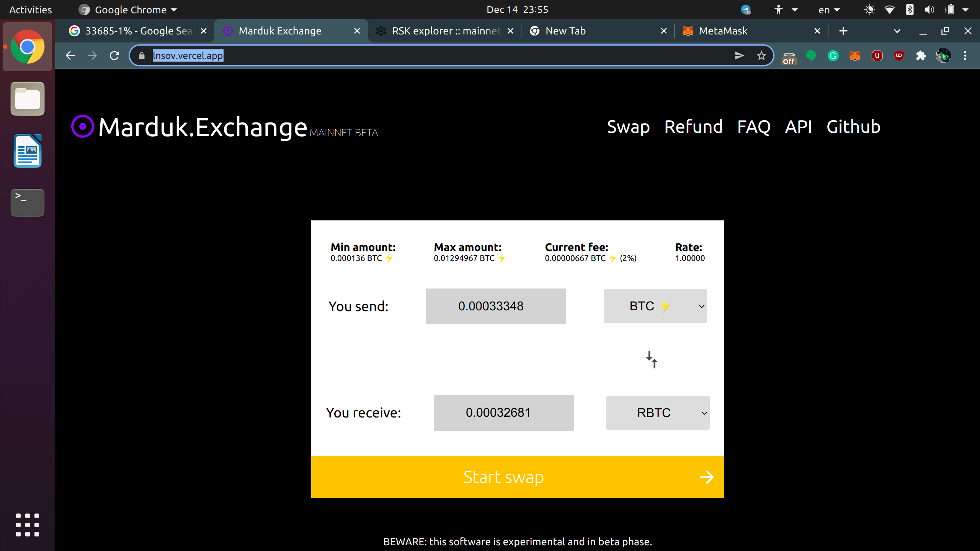Click the swap direction arrows icon
The width and height of the screenshot is (980, 551).
tap(652, 360)
